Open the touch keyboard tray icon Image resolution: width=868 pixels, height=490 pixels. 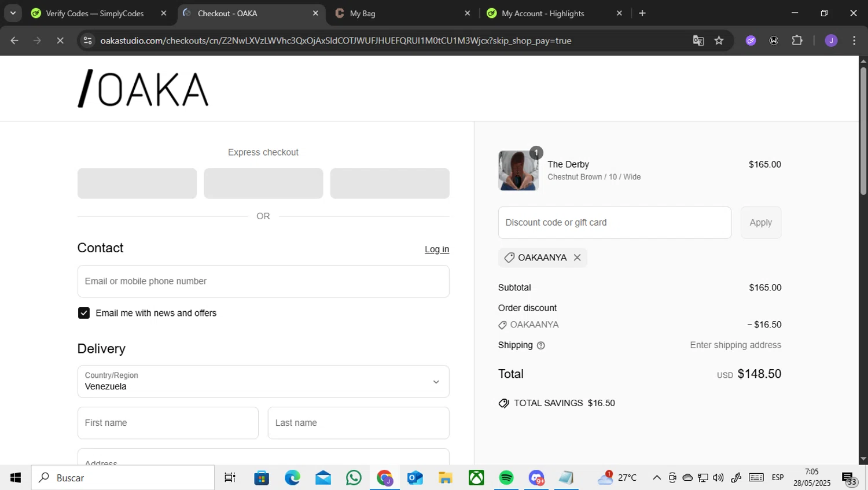click(x=756, y=478)
